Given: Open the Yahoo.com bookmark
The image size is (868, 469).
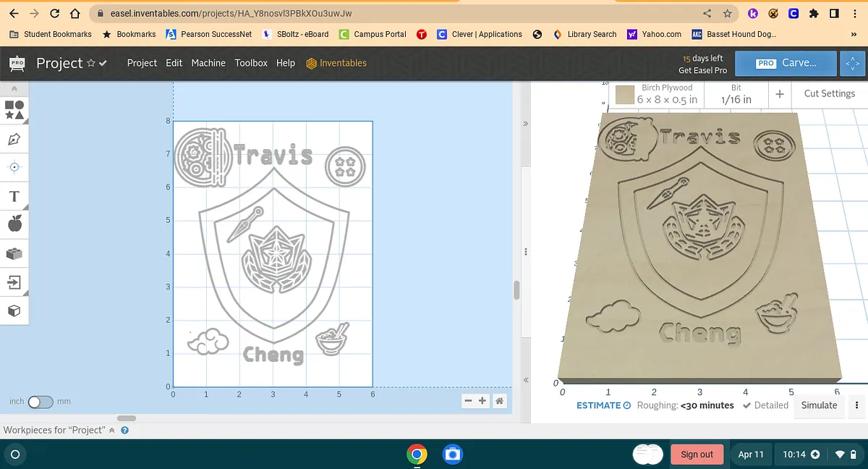Looking at the screenshot, I should [654, 34].
